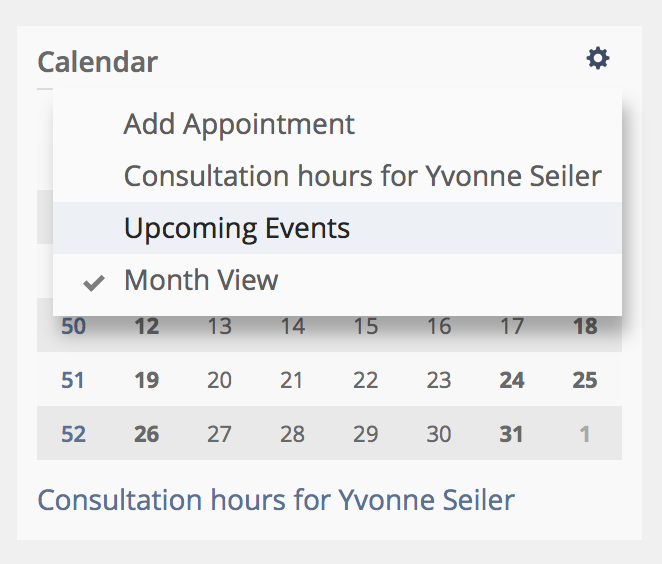Image resolution: width=662 pixels, height=564 pixels.
Task: Open calendar week 51
Action: coord(73,381)
